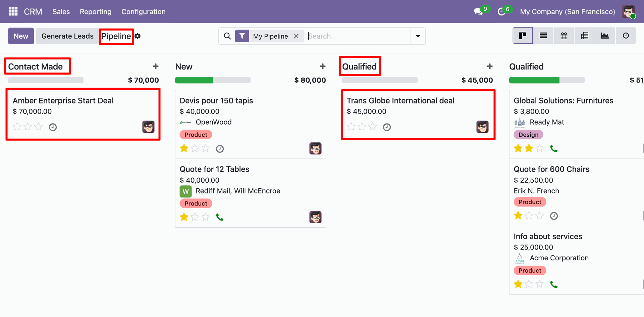This screenshot has height=317, width=644.
Task: Open activity clock on Devis pour 150 tapis
Action: point(220,149)
